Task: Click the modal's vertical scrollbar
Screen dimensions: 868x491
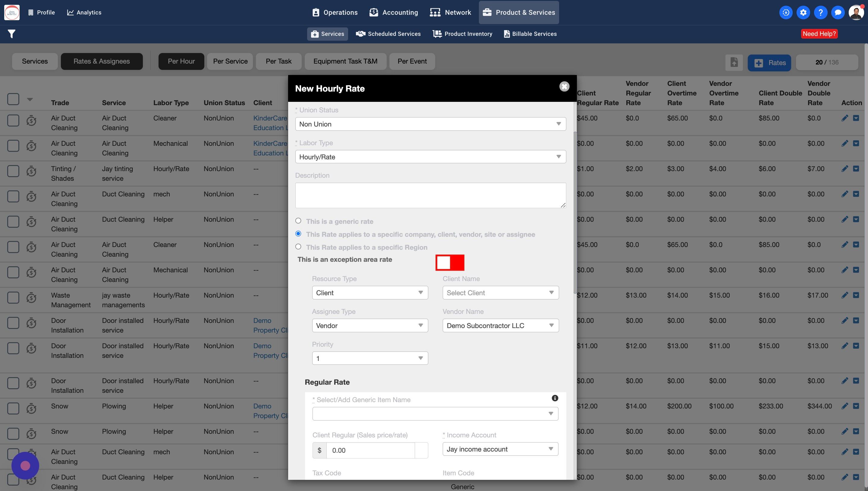Action: [575, 212]
